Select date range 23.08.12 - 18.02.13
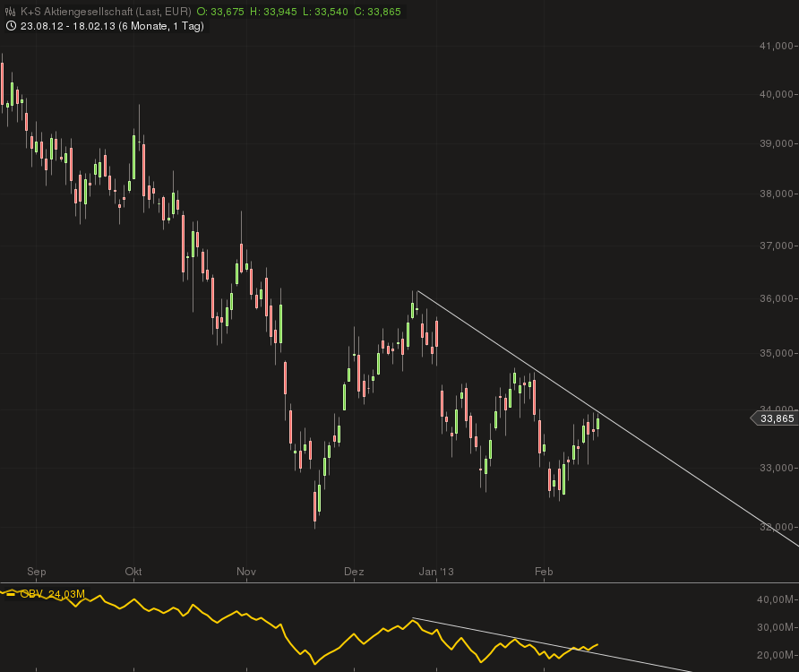The height and width of the screenshot is (672, 799). (68, 26)
